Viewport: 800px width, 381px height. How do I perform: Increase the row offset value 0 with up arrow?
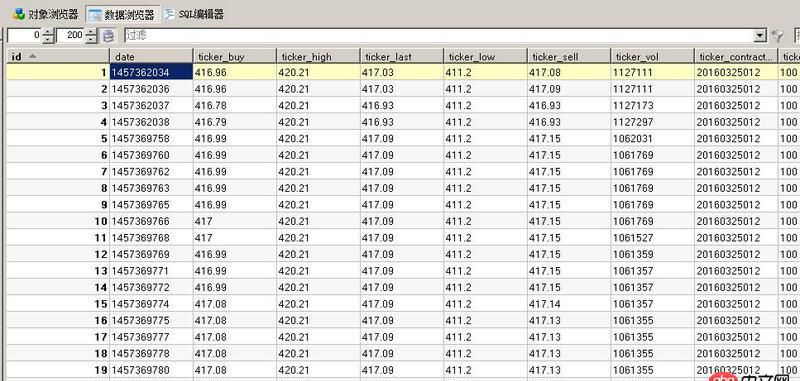[48, 32]
